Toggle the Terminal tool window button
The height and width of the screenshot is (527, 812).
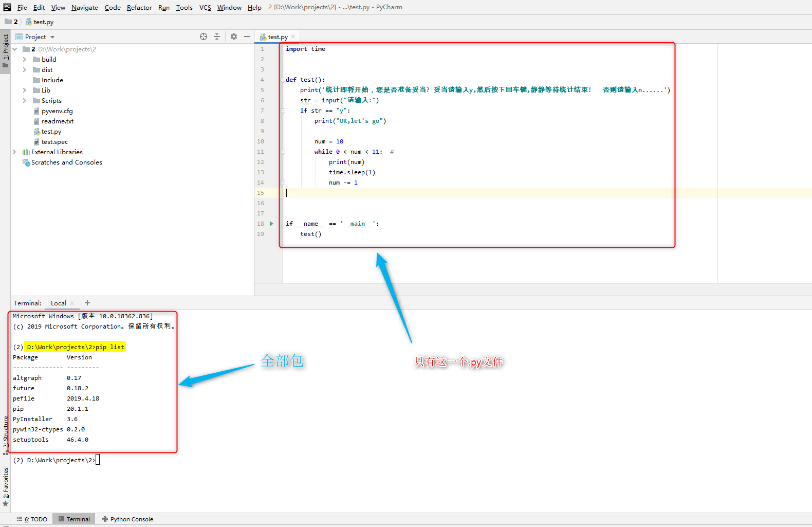click(74, 519)
